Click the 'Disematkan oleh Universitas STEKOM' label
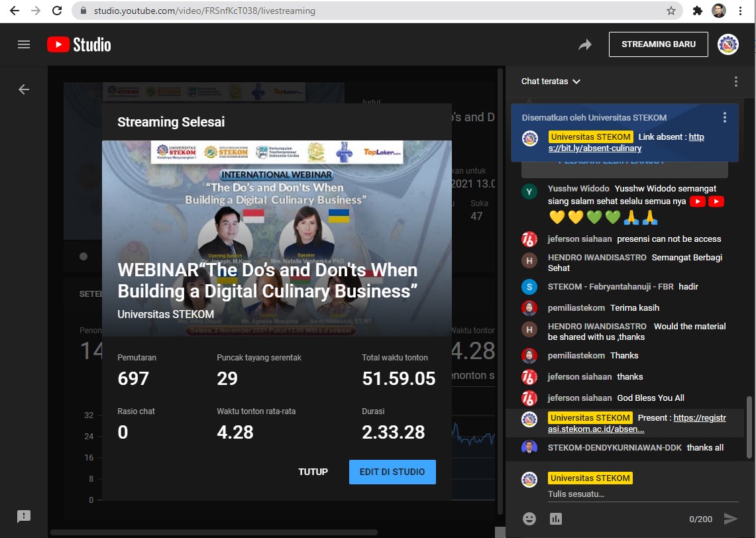Image resolution: width=756 pixels, height=538 pixels. [x=594, y=117]
